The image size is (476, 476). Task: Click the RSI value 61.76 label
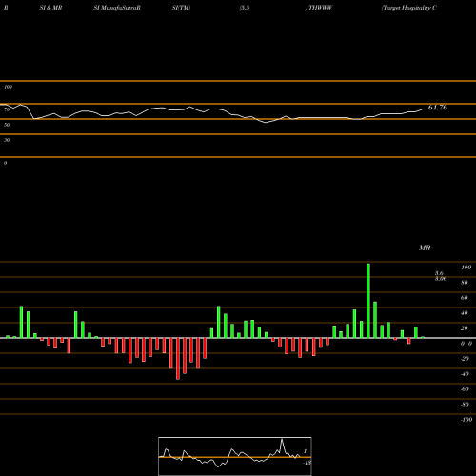coord(438,108)
